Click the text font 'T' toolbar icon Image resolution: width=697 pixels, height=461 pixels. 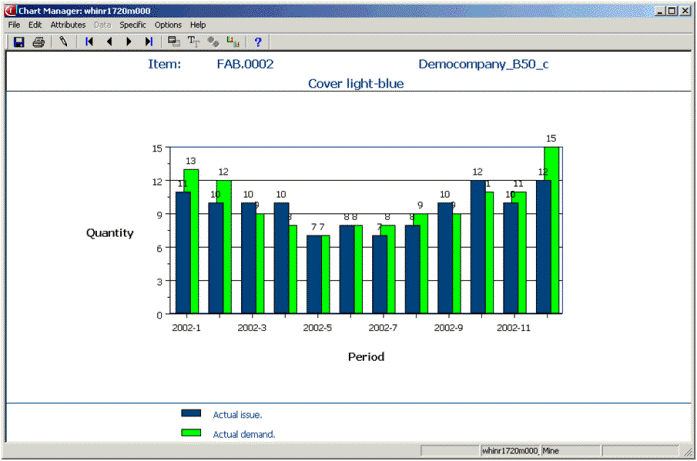(194, 42)
